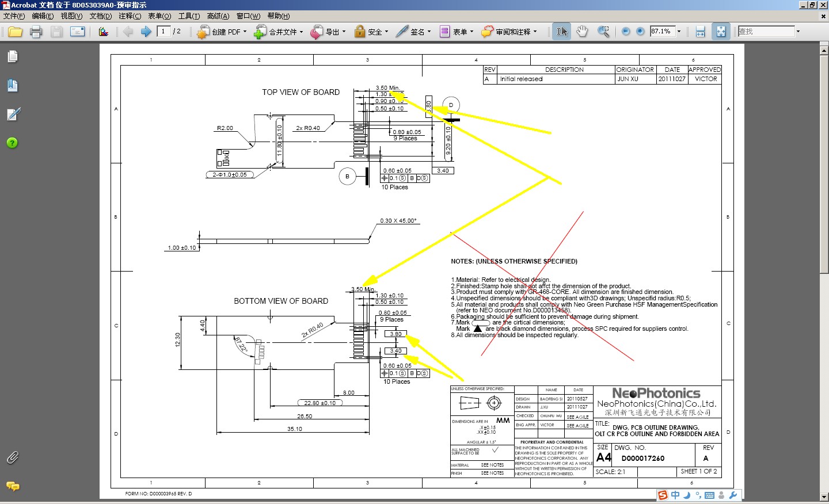The width and height of the screenshot is (829, 504).
Task: Open the Attachments paperclip panel
Action: pyautogui.click(x=13, y=457)
